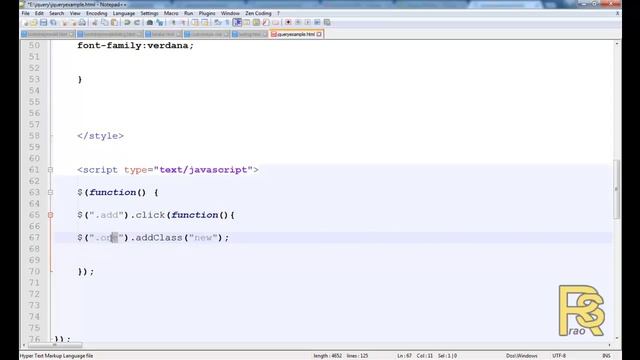Image resolution: width=640 pixels, height=360 pixels.
Task: Open the View menu
Action: click(75, 13)
